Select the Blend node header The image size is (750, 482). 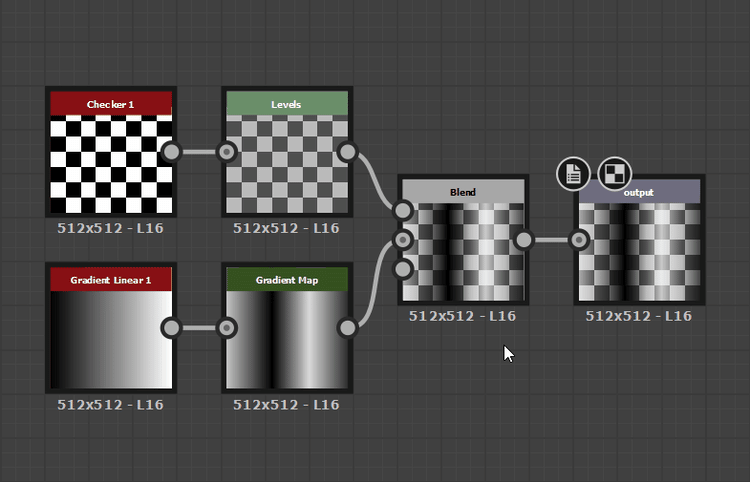[x=463, y=192]
